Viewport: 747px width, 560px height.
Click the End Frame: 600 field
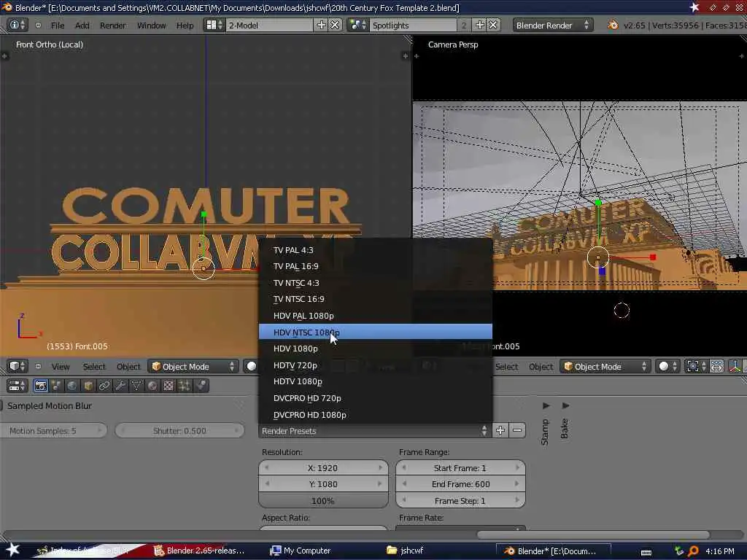point(461,484)
